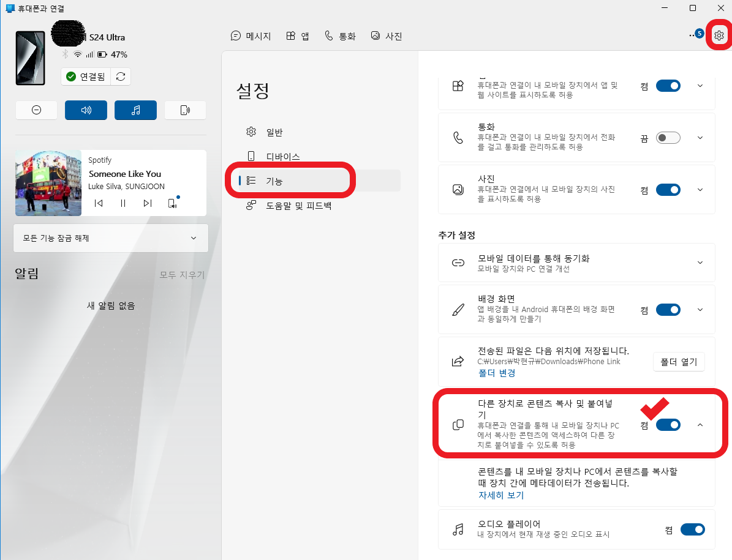Viewport: 732px width, 560px height.
Task: Click the 47% battery indicator
Action: pos(112,54)
